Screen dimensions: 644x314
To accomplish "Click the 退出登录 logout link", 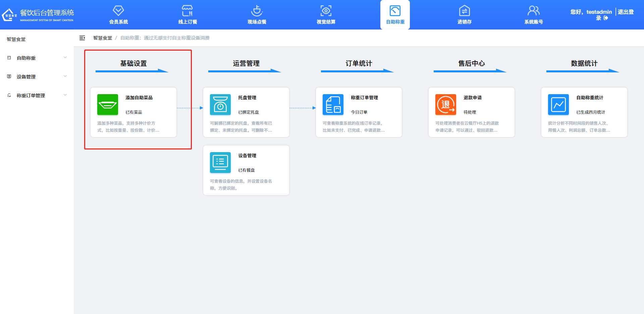I will click(x=625, y=12).
